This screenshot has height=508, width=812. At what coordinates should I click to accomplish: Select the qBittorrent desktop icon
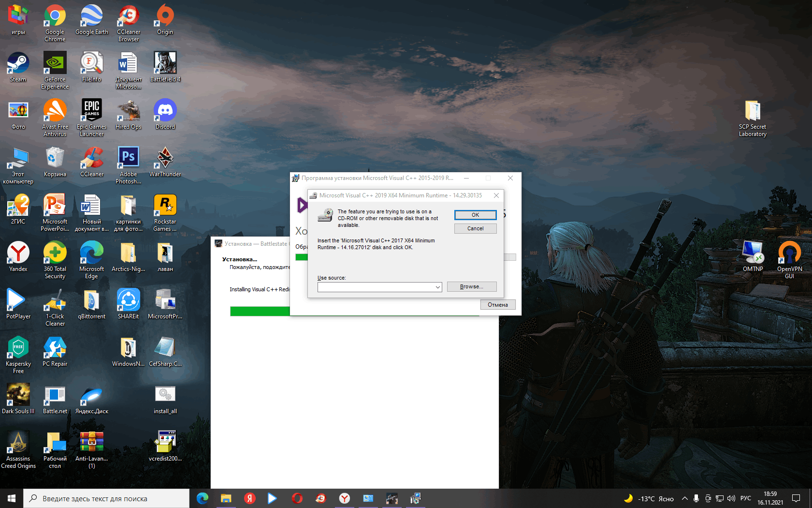pyautogui.click(x=92, y=304)
